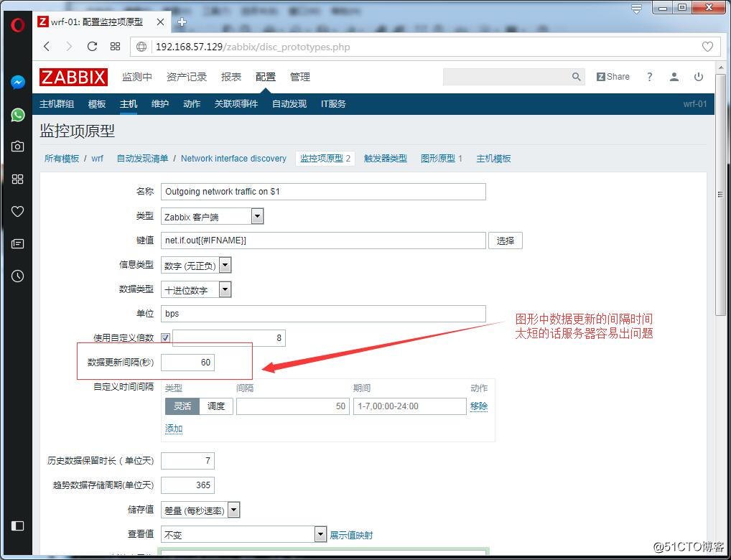Open the 管理 menu
Image resolution: width=731 pixels, height=560 pixels.
(x=299, y=77)
